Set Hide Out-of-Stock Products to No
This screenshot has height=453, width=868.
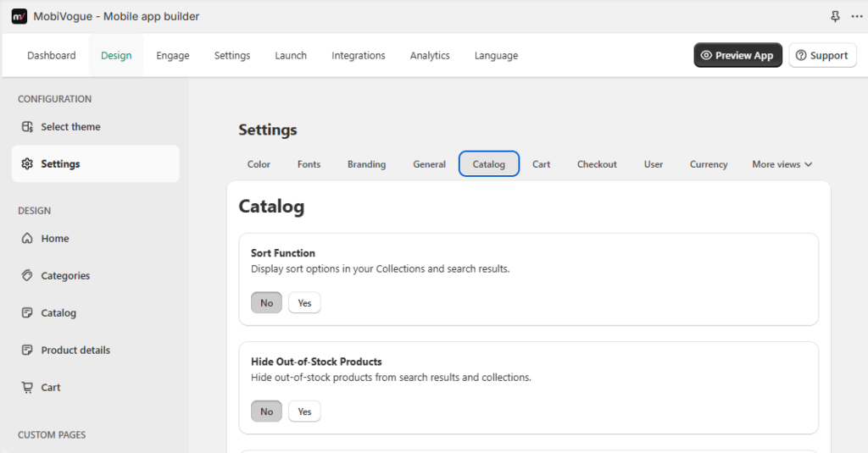tap(266, 412)
